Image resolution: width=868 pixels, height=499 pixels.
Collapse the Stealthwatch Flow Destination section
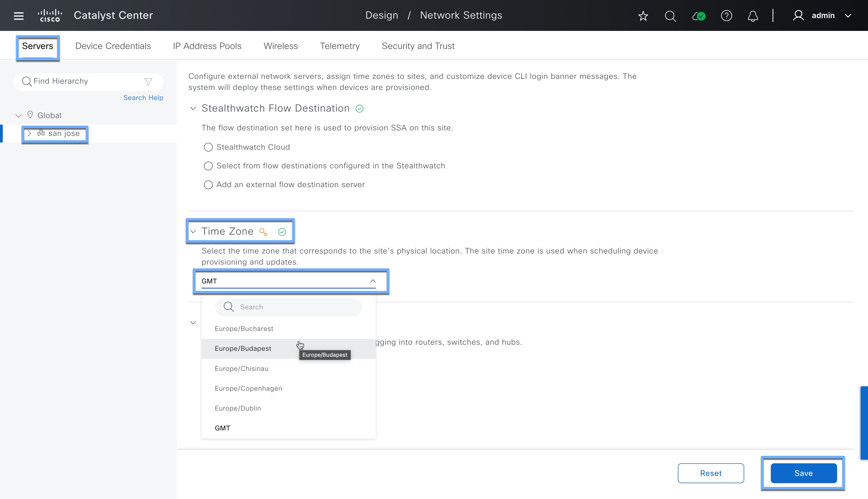193,108
